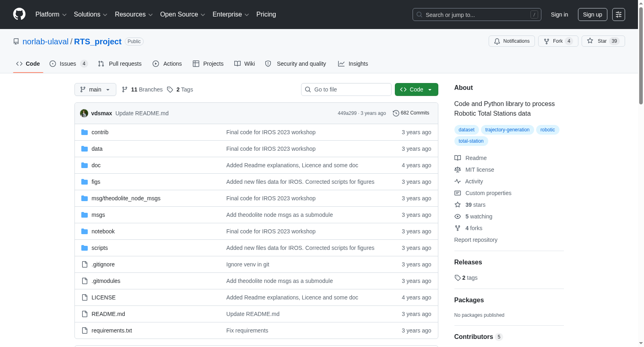This screenshot has width=644, height=347.
Task: Click the tag icon in Releases section
Action: click(x=458, y=278)
